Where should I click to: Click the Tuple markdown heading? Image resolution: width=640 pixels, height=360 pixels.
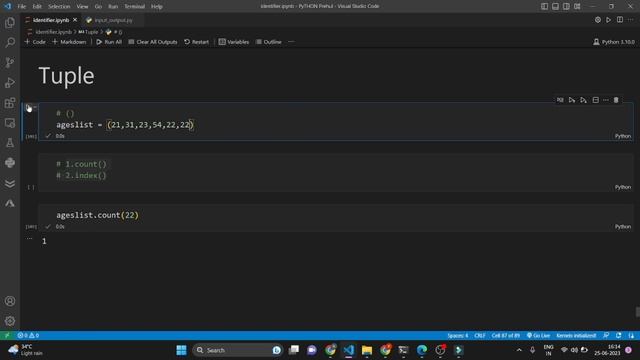click(67, 76)
